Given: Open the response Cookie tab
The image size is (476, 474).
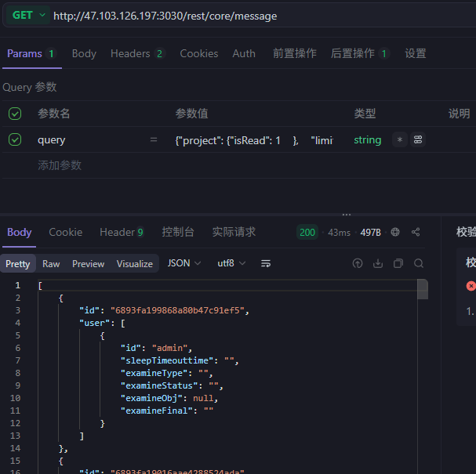Looking at the screenshot, I should point(66,233).
